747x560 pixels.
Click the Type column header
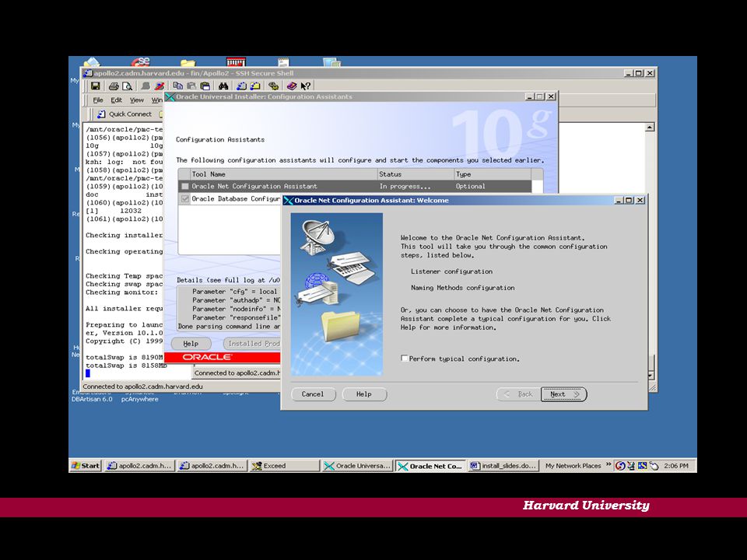click(493, 174)
